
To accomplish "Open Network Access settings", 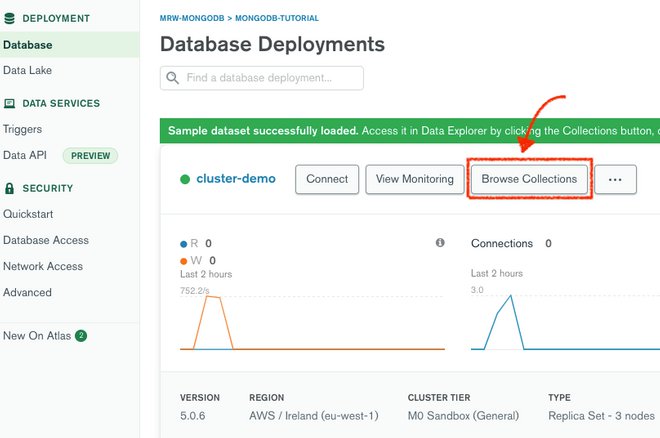I will pos(44,266).
